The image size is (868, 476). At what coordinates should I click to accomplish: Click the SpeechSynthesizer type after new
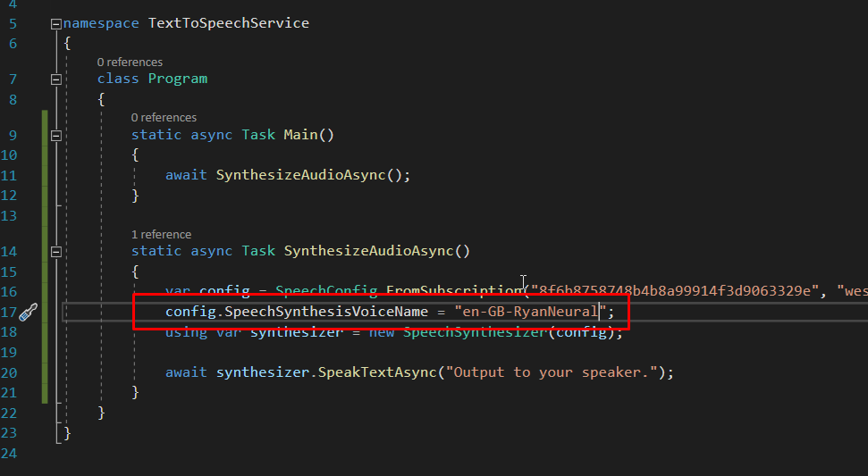(474, 332)
